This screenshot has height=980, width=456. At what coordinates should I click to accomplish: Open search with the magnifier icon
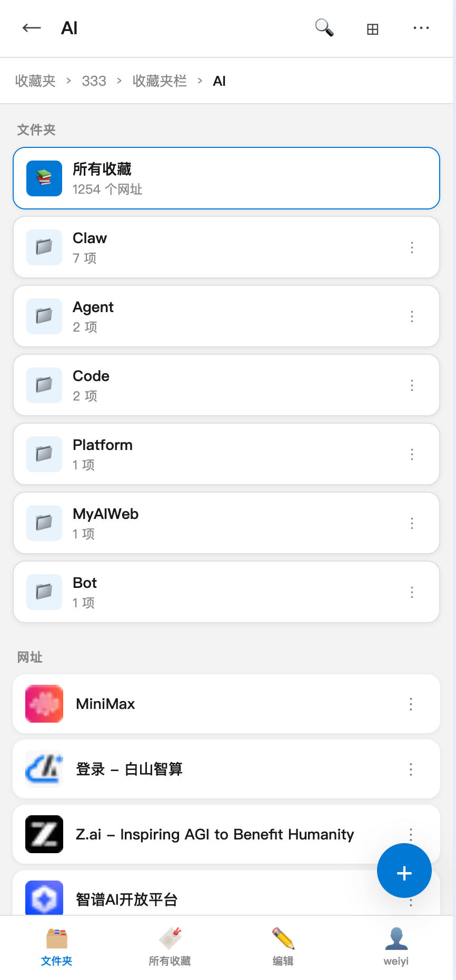coord(324,28)
